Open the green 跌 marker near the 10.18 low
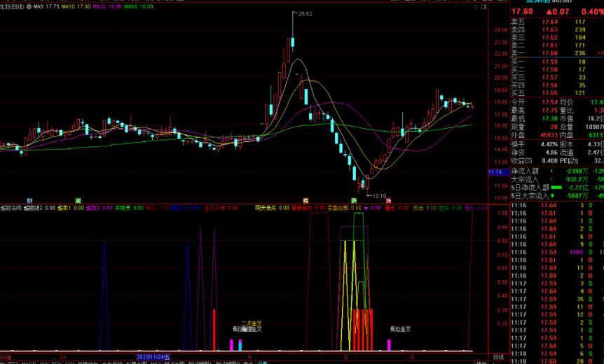Screen dimensions: 604x364 tap(354, 200)
